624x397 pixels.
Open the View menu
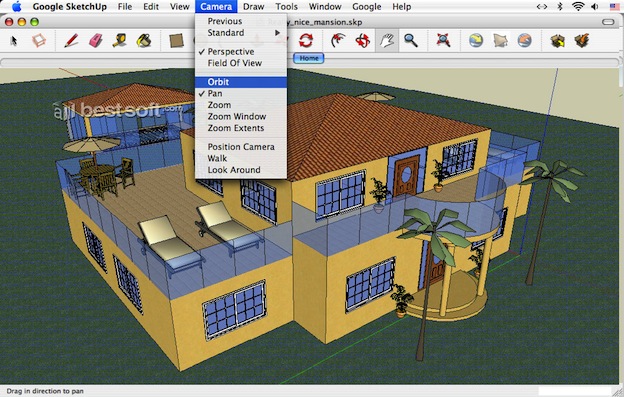[179, 7]
